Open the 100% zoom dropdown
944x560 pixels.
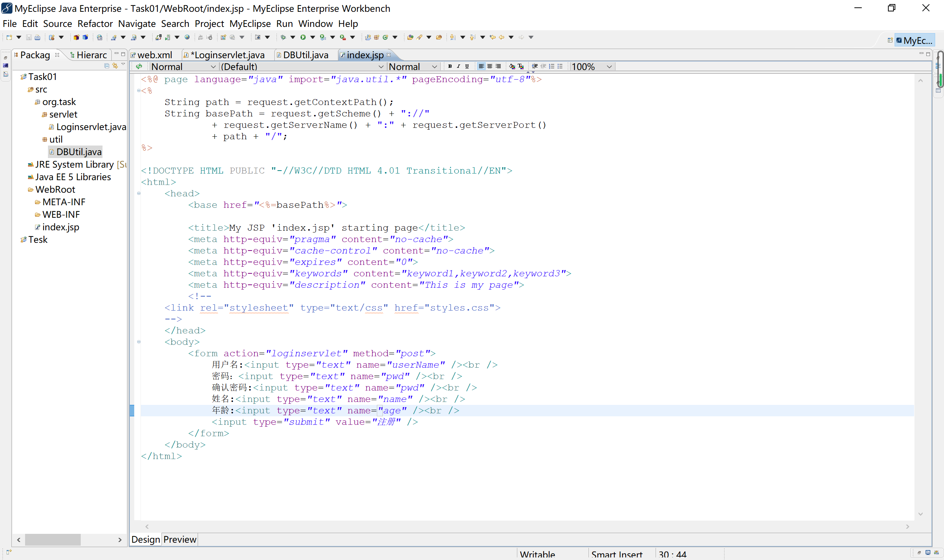tap(609, 67)
